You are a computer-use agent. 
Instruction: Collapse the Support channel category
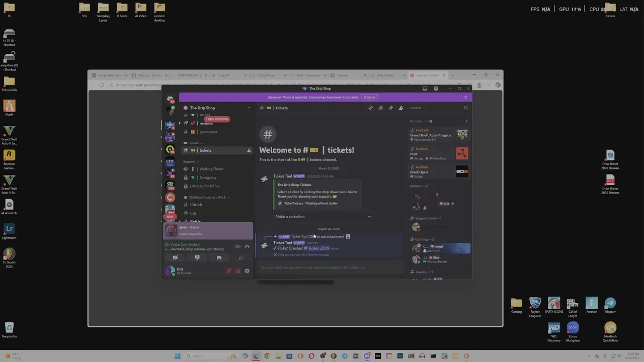coord(191,161)
